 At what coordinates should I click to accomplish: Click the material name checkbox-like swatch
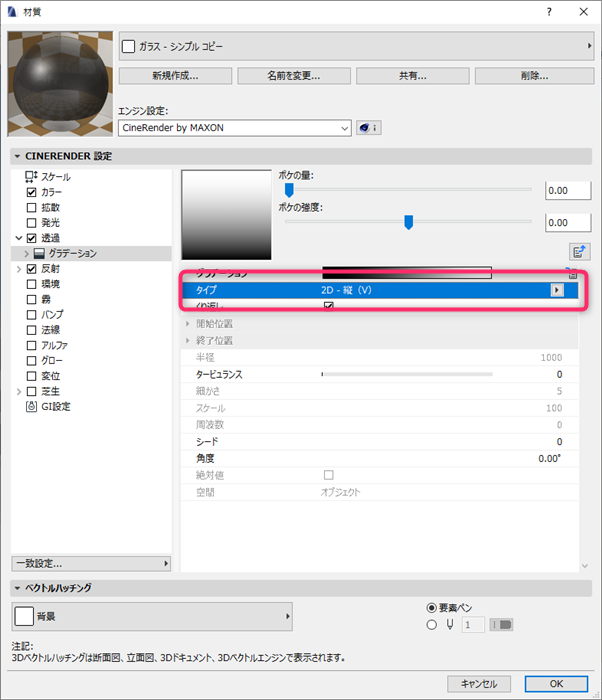pos(128,46)
